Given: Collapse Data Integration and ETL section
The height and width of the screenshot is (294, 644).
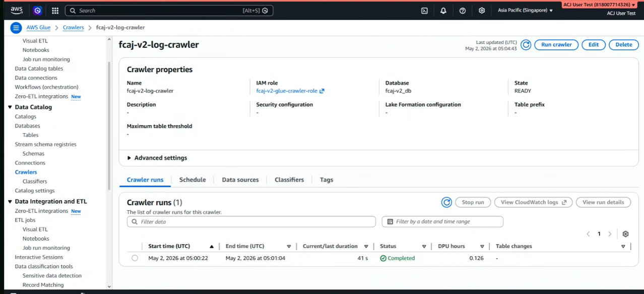Looking at the screenshot, I should coord(10,201).
